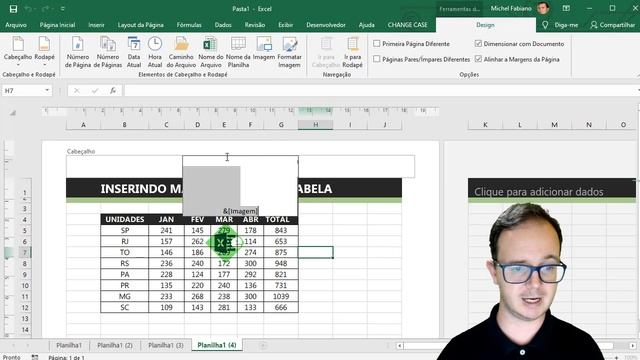Viewport: 640px width, 360px height.
Task: Open the Arquivo menu tab
Action: (16, 25)
